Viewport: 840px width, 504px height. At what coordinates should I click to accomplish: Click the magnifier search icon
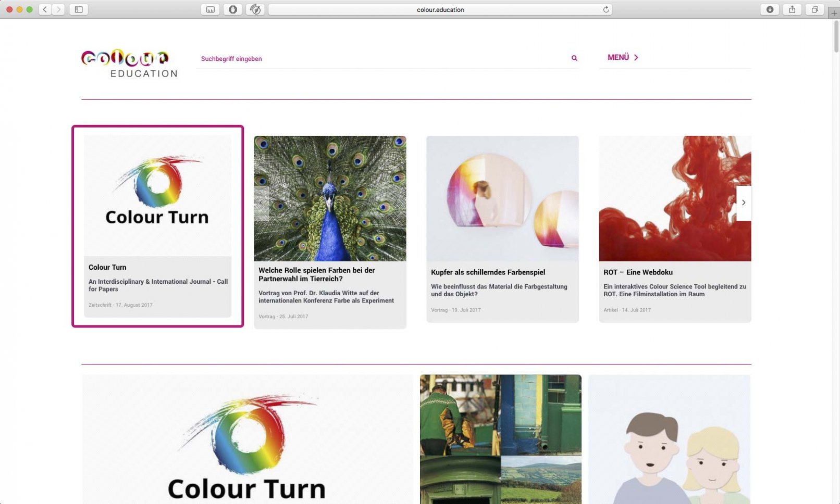pos(574,58)
